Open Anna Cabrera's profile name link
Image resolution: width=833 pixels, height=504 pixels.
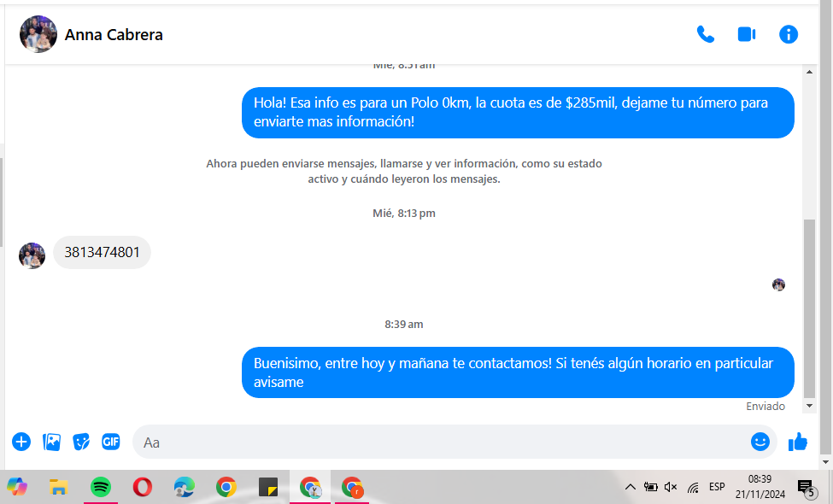[114, 35]
